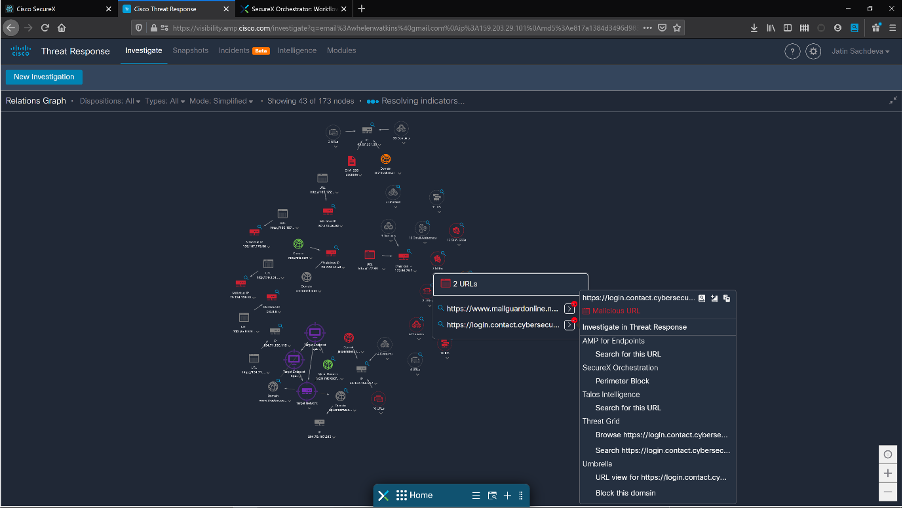Open the Mode: Simplified dropdown
This screenshot has width=902, height=508.
[x=221, y=101]
